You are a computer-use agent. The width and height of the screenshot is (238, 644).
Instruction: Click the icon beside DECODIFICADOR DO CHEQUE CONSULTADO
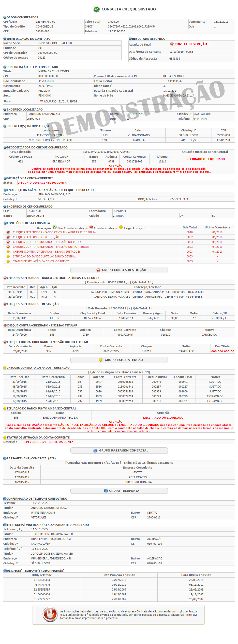(x=5, y=147)
